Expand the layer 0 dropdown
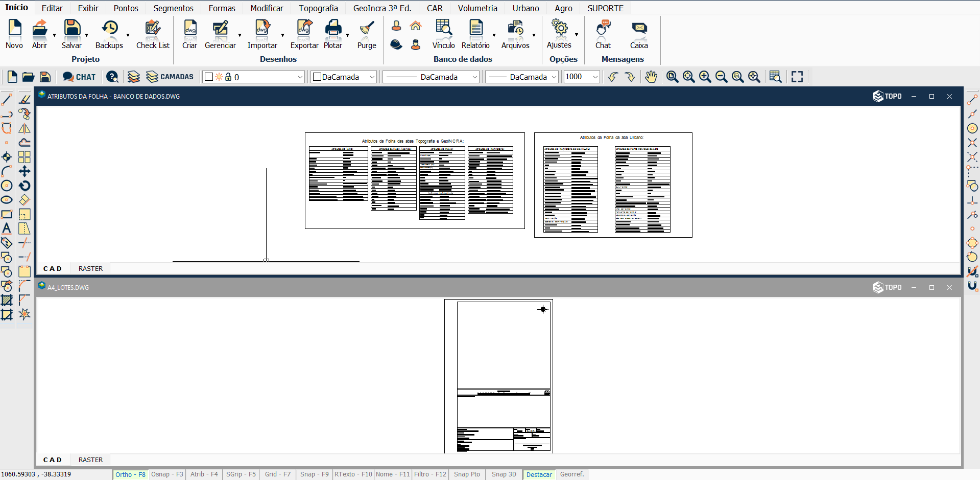This screenshot has height=480, width=980. coord(300,77)
